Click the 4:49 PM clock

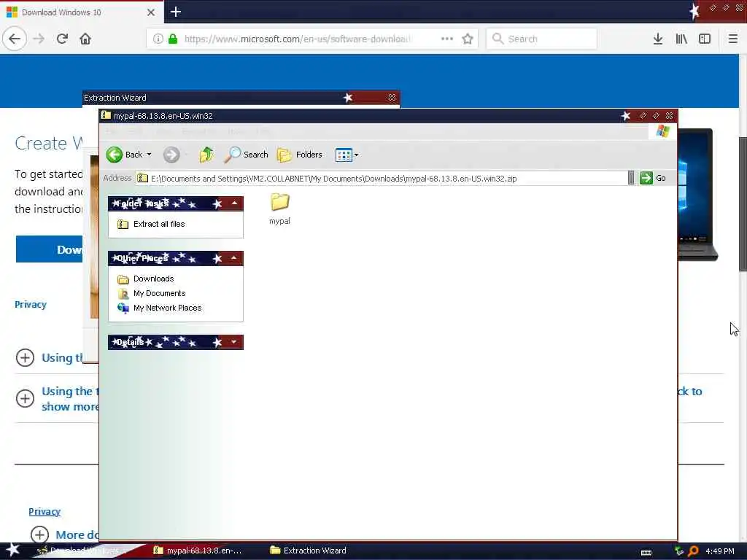point(720,551)
